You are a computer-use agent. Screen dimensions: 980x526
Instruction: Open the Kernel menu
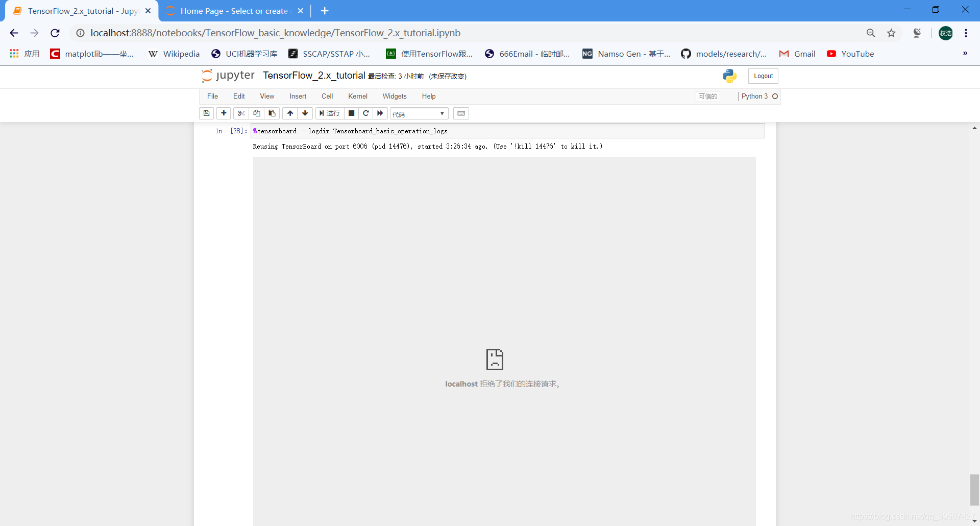click(358, 97)
